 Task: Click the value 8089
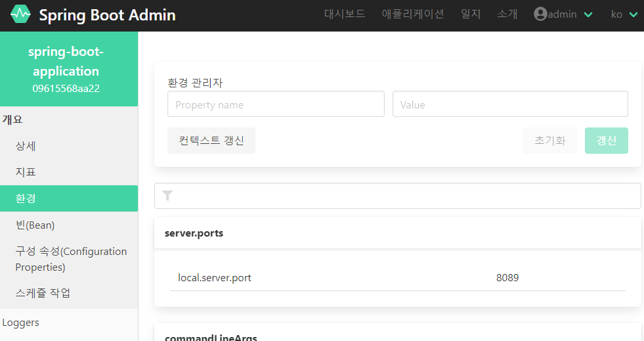tap(507, 278)
